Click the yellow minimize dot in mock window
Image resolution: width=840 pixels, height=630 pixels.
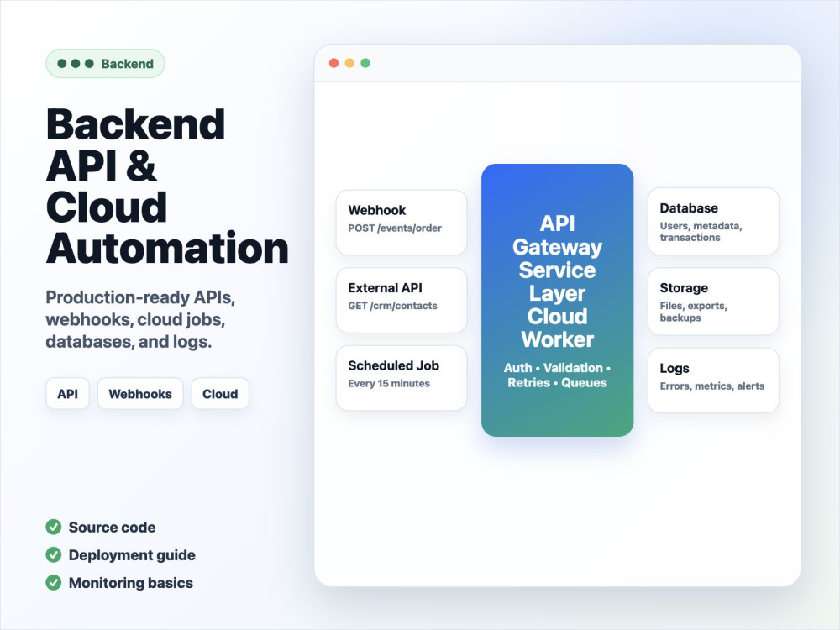(349, 63)
